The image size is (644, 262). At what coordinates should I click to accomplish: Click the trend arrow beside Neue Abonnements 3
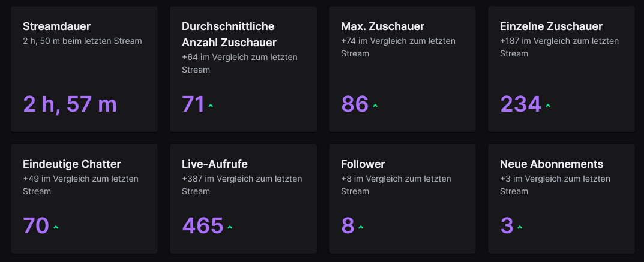tap(520, 228)
